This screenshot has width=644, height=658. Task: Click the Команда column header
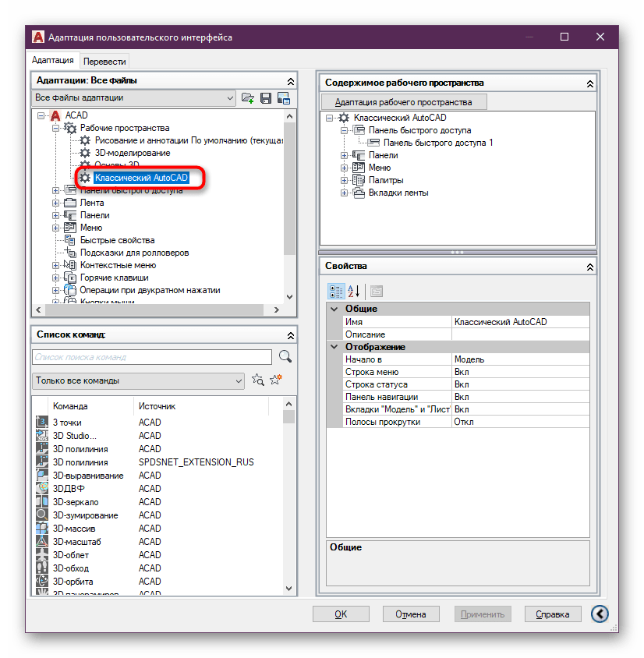coord(91,406)
